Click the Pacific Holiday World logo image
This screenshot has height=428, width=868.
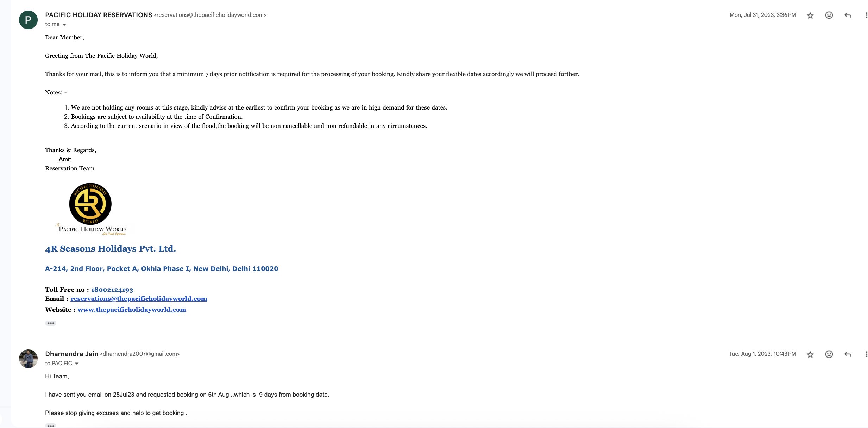[x=91, y=209]
